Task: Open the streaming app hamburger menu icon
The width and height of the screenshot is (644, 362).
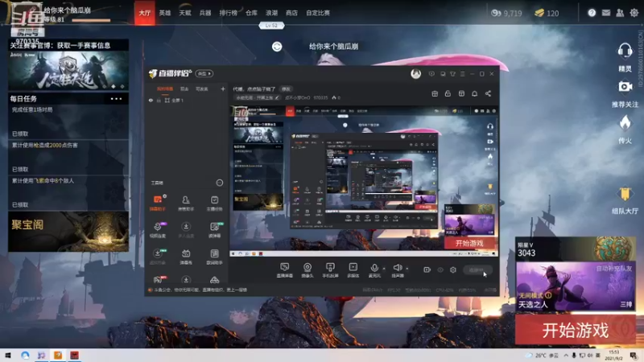Action: pyautogui.click(x=462, y=74)
